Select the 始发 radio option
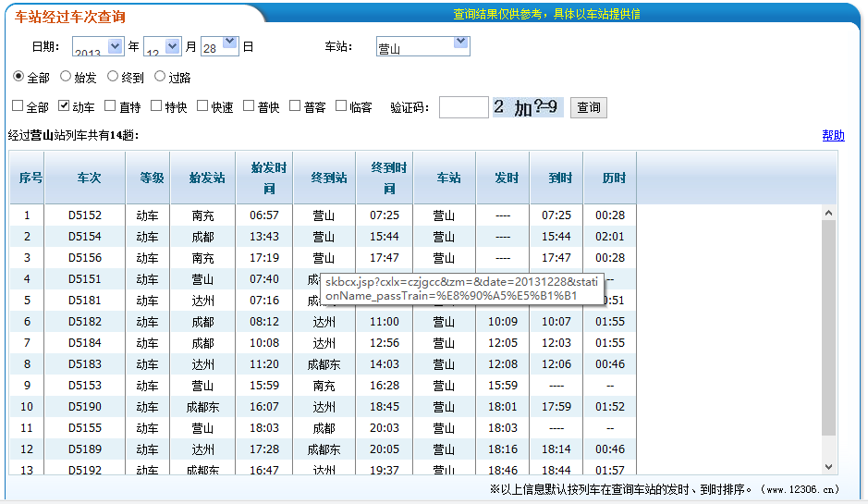This screenshot has height=504, width=868. (x=66, y=77)
